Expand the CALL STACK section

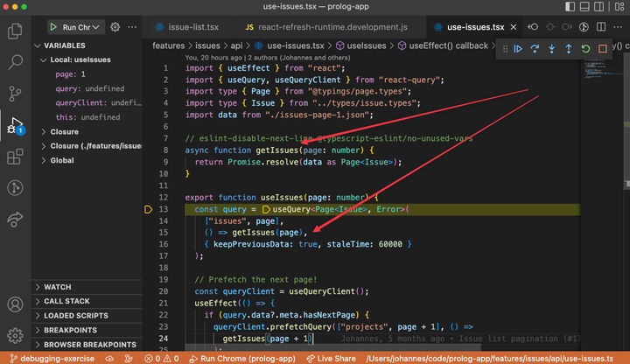(66, 301)
